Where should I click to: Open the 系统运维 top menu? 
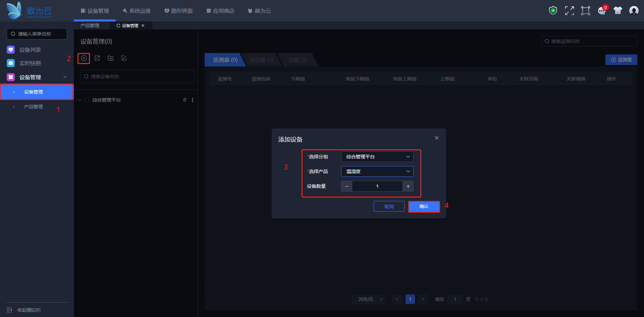[x=137, y=11]
